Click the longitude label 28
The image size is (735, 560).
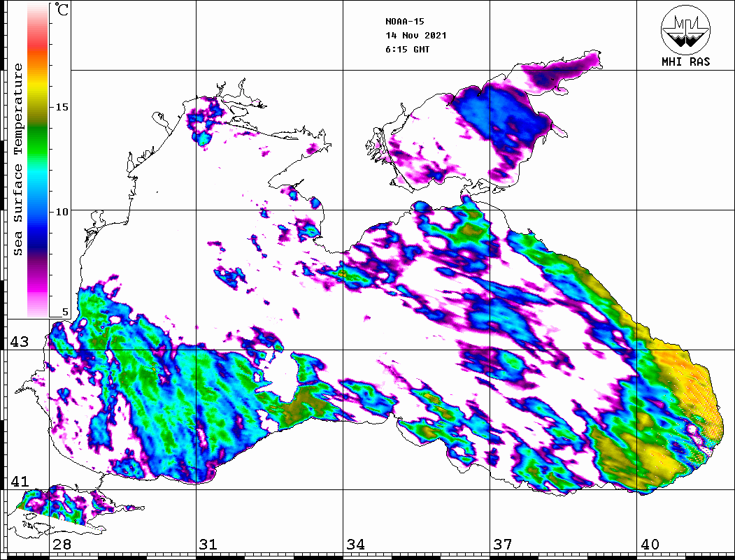tap(62, 545)
